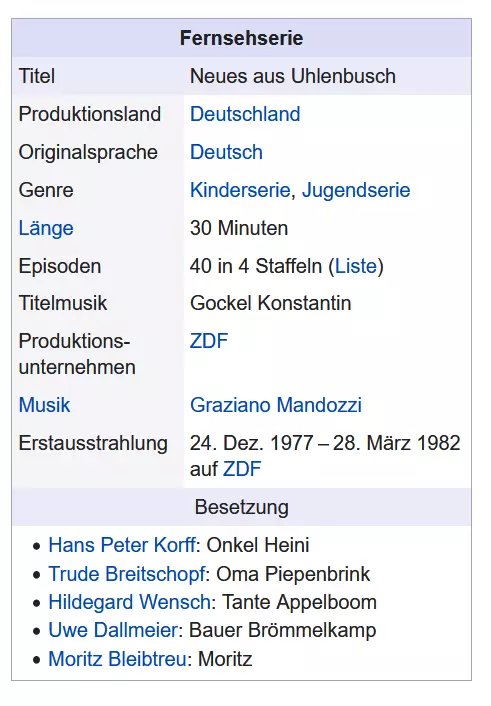This screenshot has height=706, width=491.
Task: Open Hildegard Wensch's page
Action: (x=130, y=602)
